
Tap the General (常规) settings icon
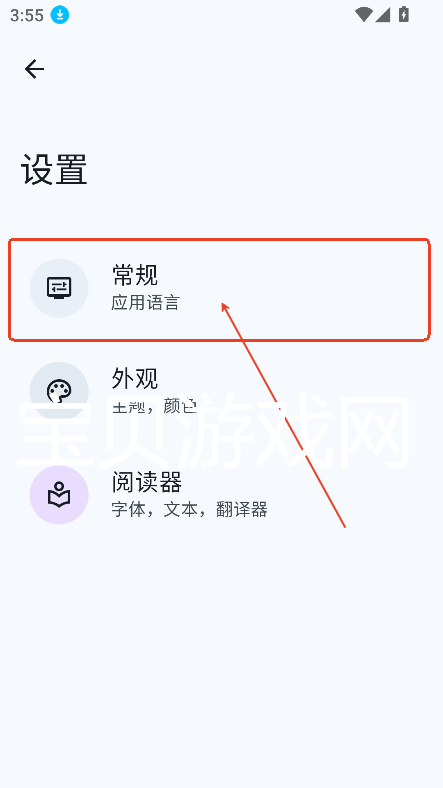point(59,288)
